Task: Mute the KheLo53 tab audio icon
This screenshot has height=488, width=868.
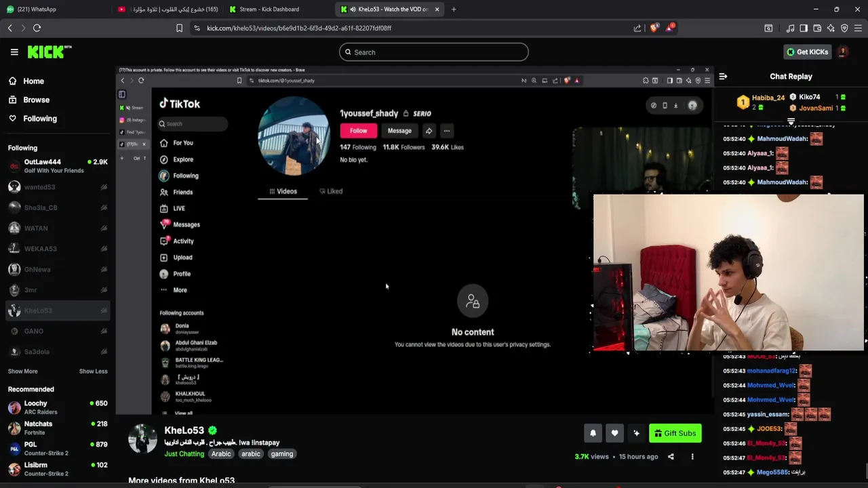Action: (353, 9)
